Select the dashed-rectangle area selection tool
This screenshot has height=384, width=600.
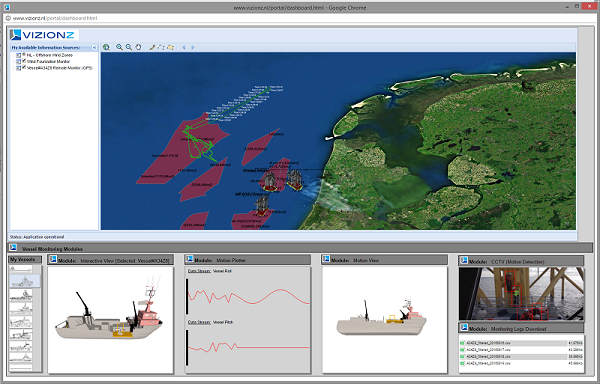tap(161, 47)
